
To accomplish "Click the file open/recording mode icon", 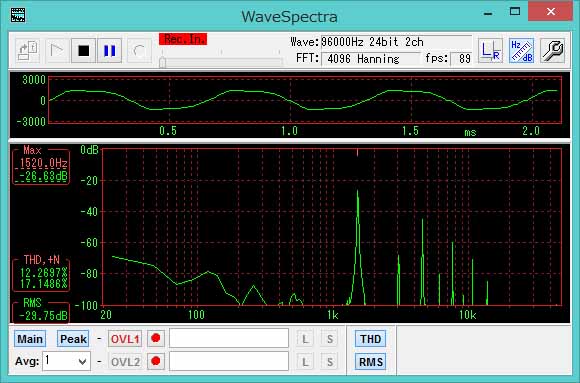I will (x=28, y=51).
